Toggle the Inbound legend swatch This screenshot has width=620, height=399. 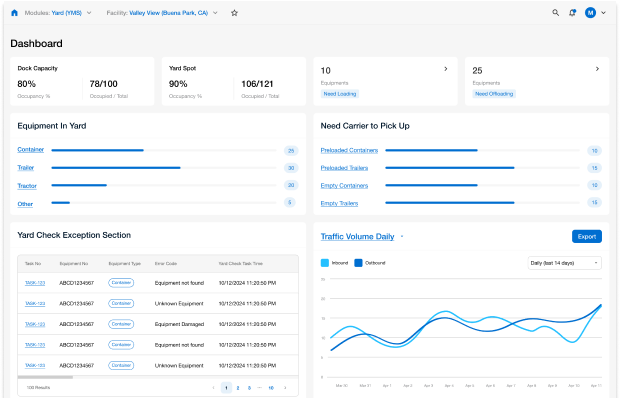tap(325, 263)
